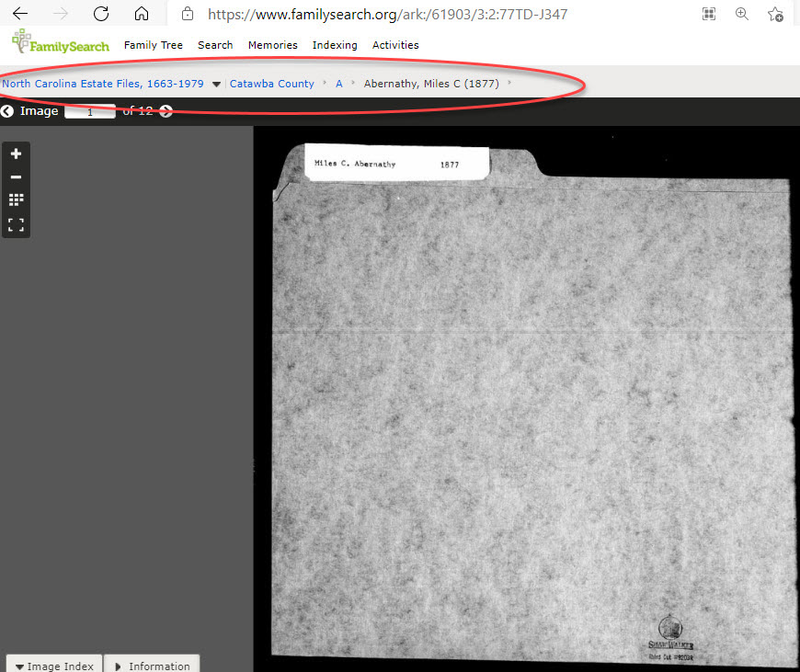Open the collection dropdown arrow

click(216, 83)
